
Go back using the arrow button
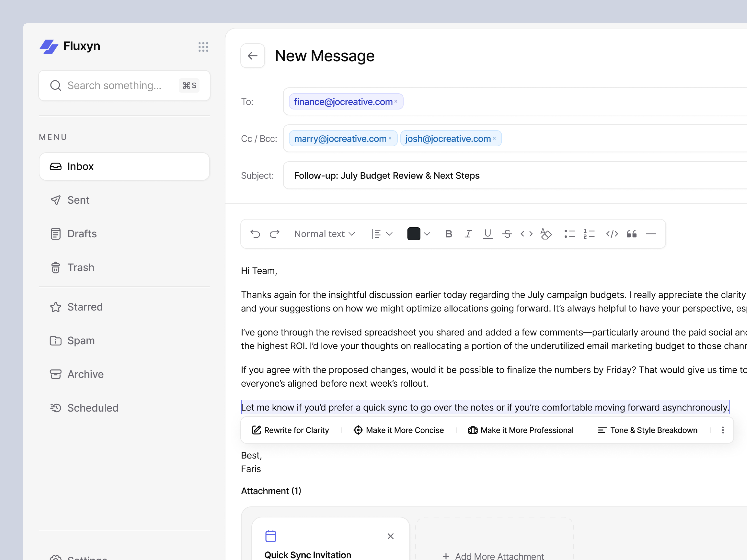pos(253,56)
